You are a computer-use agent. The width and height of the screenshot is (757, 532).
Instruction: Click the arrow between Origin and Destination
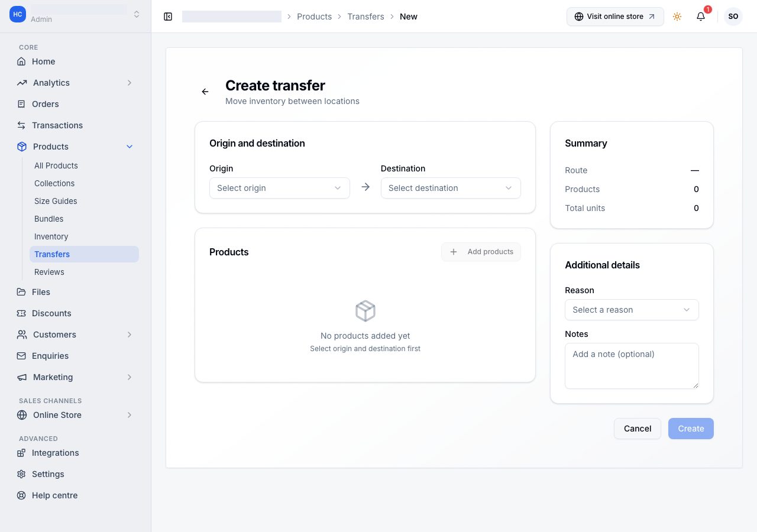click(x=365, y=187)
